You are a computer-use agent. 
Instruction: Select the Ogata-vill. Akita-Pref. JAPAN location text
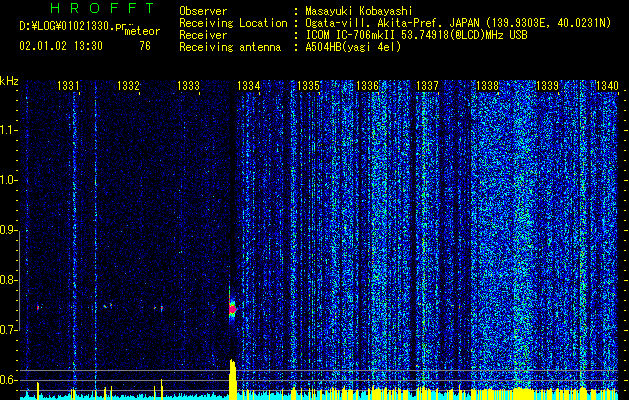393,23
